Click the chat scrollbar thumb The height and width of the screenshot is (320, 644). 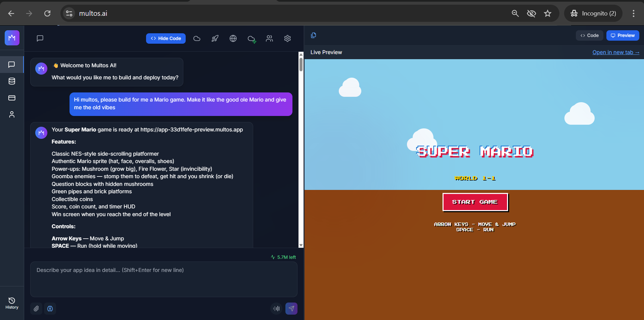[x=301, y=65]
